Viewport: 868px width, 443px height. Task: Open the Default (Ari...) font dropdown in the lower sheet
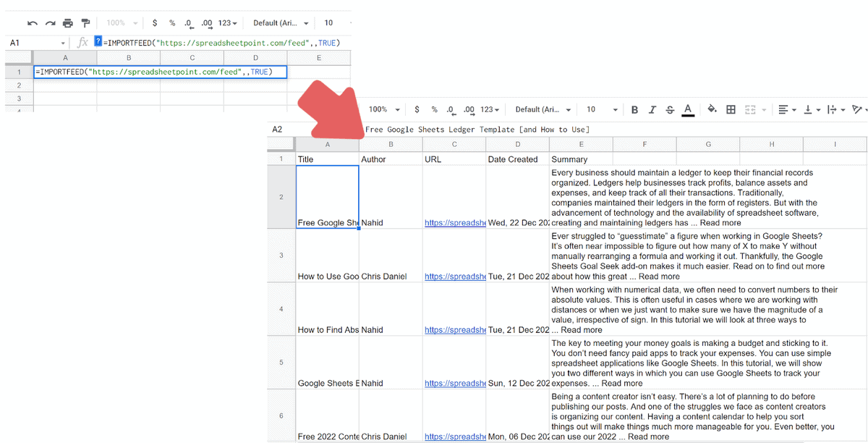pyautogui.click(x=543, y=109)
